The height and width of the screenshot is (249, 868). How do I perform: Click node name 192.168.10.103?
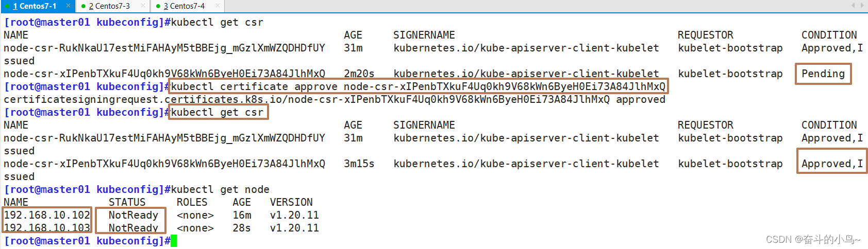pyautogui.click(x=47, y=228)
